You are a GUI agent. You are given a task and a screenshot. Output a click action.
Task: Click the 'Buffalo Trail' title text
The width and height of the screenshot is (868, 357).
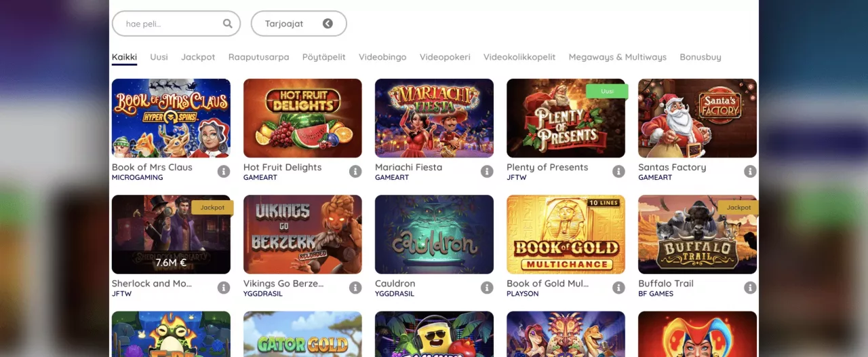666,283
